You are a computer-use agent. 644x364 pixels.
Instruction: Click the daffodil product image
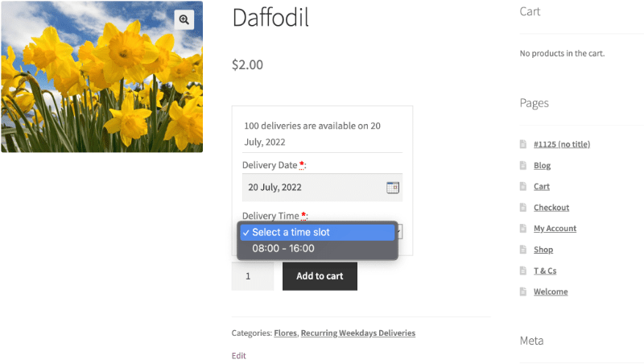click(102, 77)
